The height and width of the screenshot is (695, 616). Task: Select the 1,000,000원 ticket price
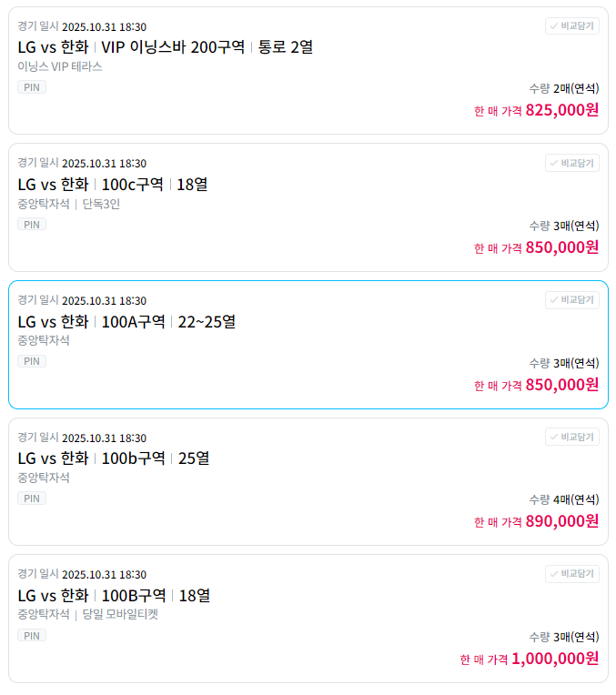point(555,659)
